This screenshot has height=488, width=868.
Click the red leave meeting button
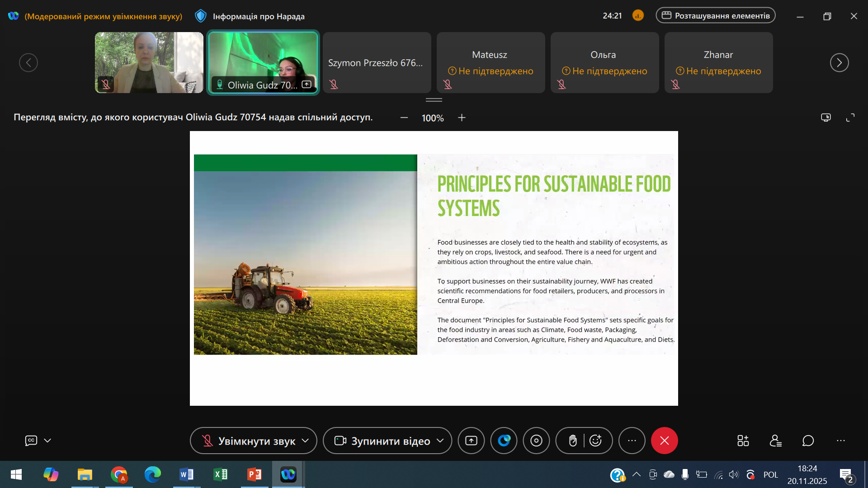(x=664, y=441)
